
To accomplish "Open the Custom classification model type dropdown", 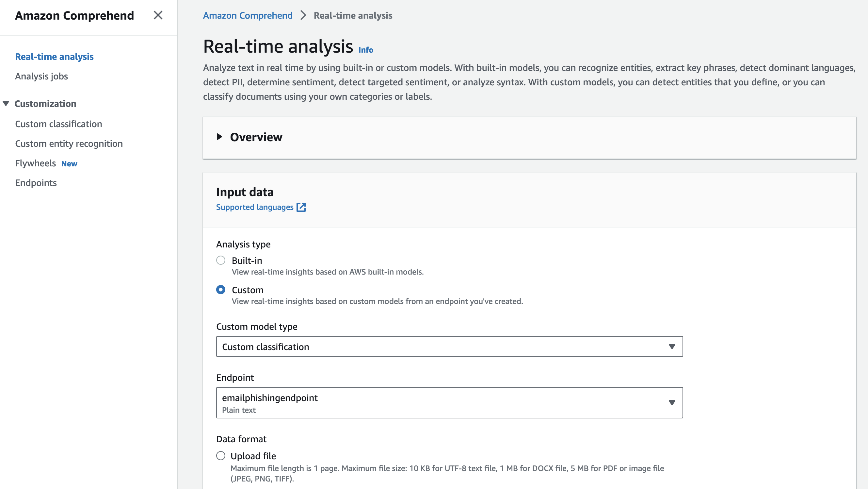I will tap(438, 346).
